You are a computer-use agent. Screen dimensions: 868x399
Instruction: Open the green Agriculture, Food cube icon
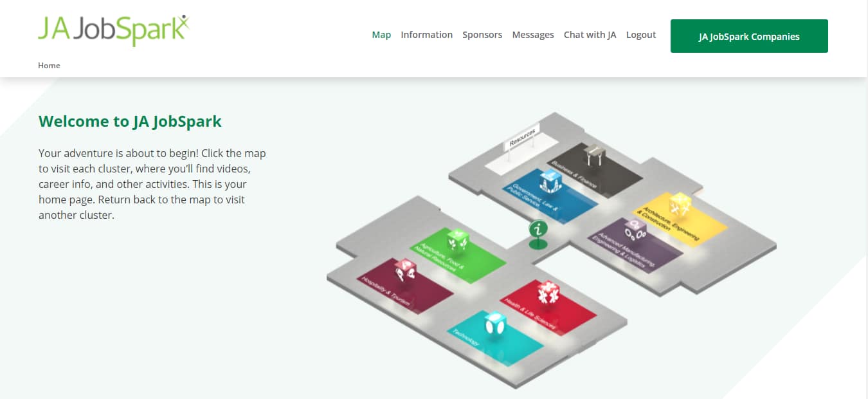[x=458, y=241]
